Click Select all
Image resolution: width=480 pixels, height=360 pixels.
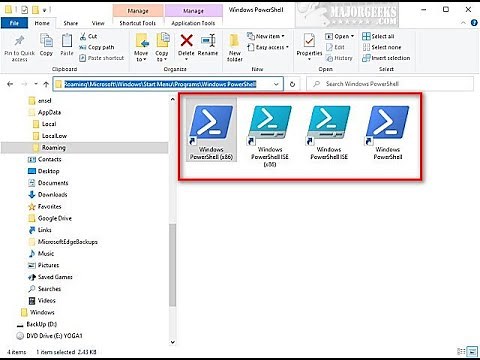pyautogui.click(x=378, y=36)
